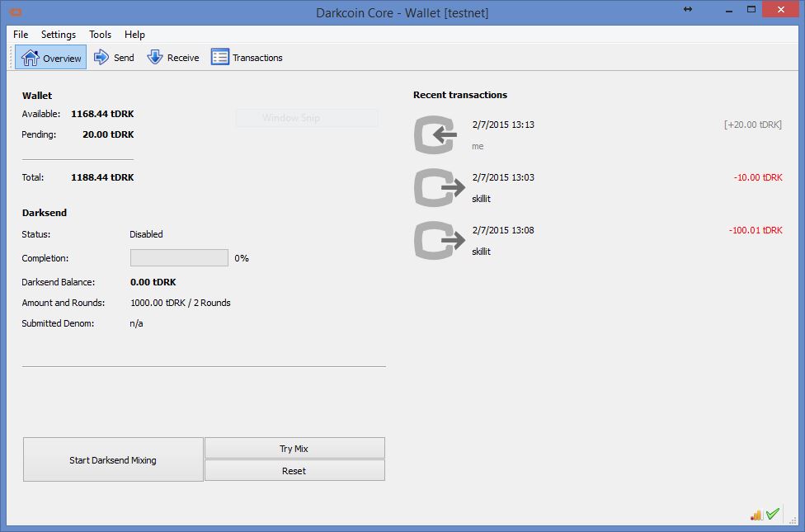805x532 pixels.
Task: Open the Settings menu
Action: 59,35
